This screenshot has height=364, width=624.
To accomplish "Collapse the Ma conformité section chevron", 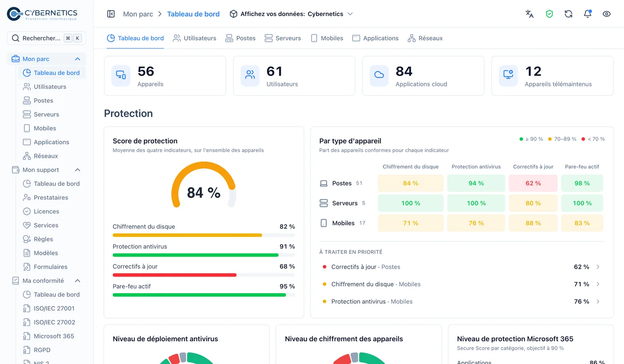I will point(78,281).
